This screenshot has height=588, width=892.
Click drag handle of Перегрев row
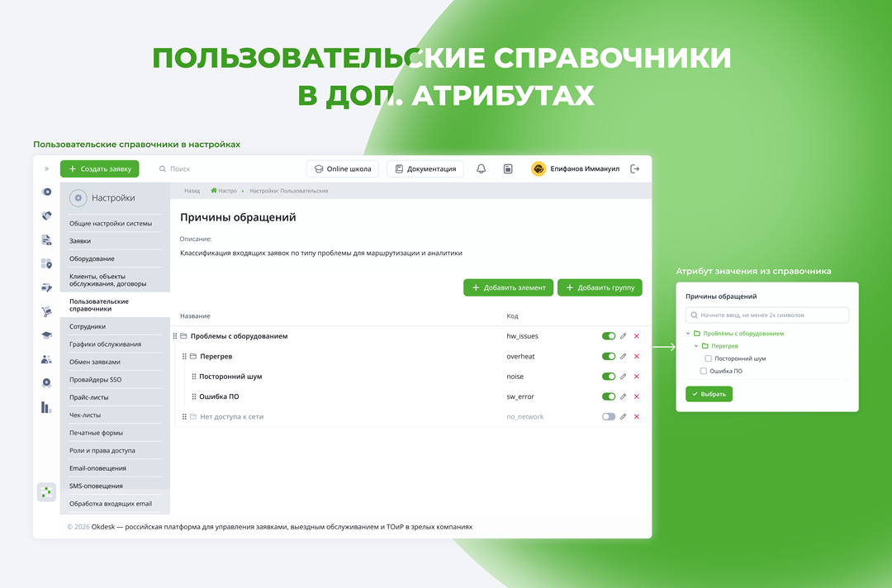(184, 357)
